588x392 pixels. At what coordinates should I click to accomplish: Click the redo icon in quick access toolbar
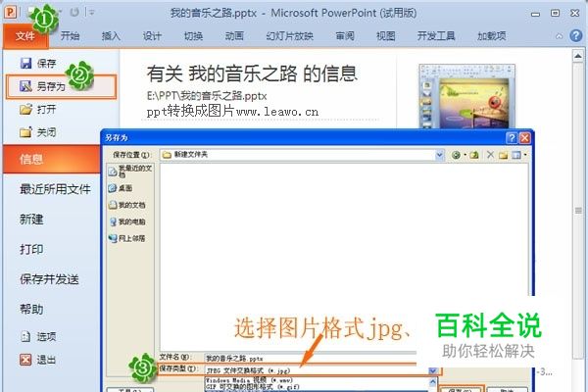tap(74, 13)
